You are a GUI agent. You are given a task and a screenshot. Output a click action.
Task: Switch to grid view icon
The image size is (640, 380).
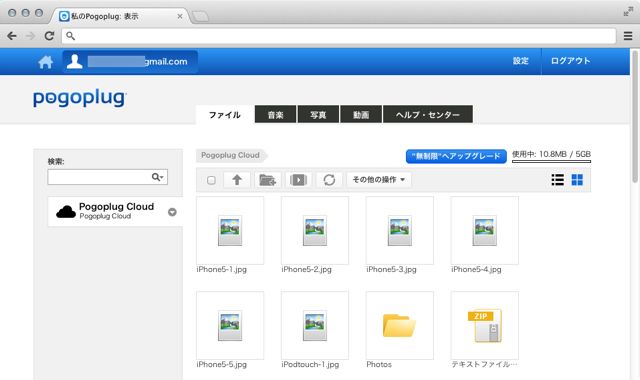tap(577, 180)
